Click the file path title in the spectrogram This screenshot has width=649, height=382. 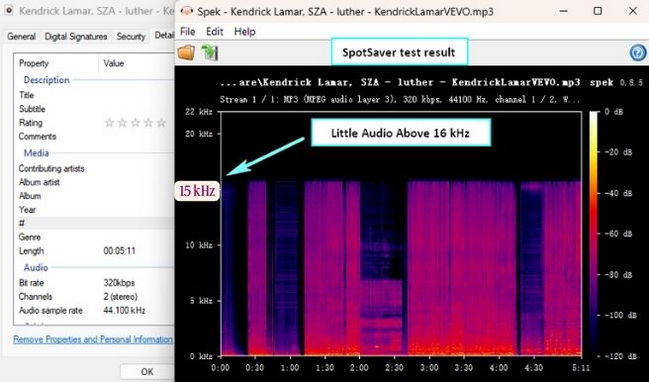coord(399,82)
